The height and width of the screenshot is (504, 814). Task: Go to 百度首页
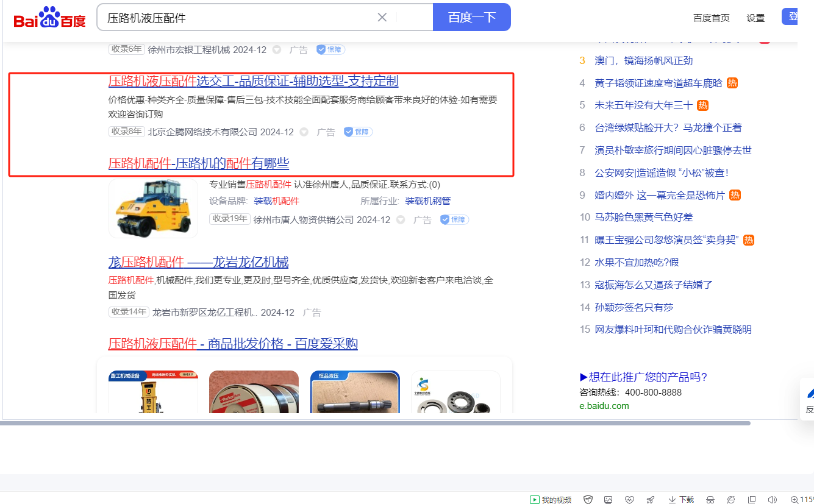click(x=712, y=18)
